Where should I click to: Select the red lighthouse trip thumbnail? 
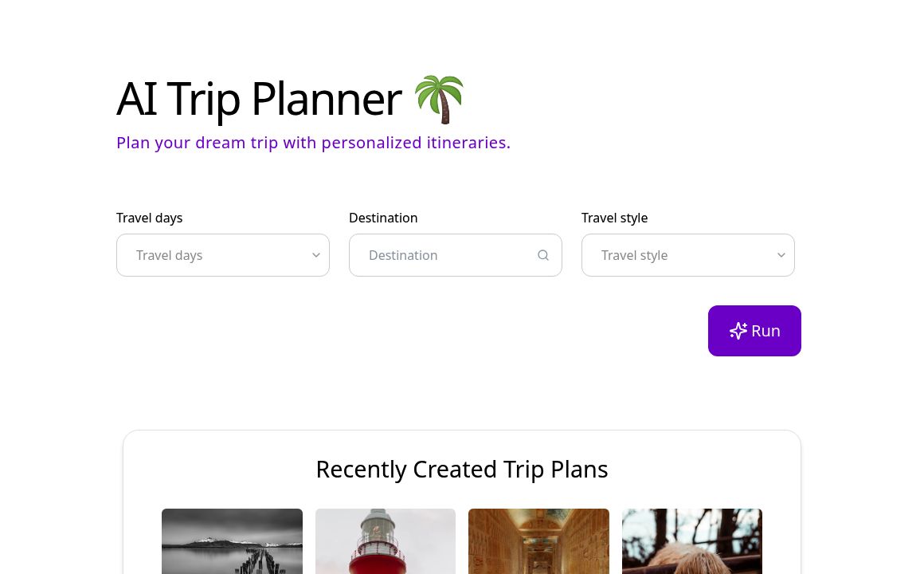click(x=385, y=541)
